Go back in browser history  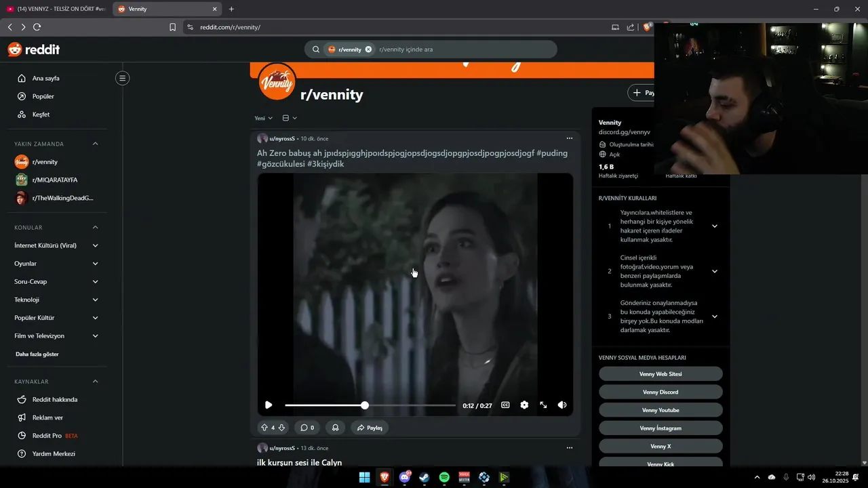[9, 27]
